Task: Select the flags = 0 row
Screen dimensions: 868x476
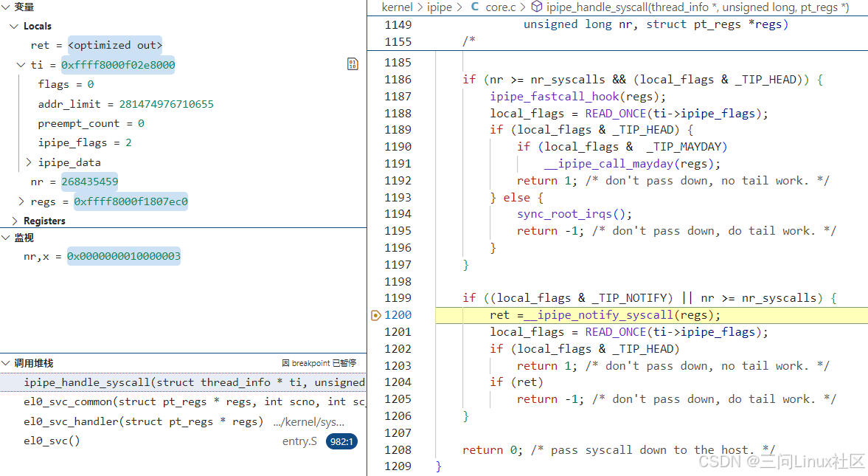Action: 183,84
